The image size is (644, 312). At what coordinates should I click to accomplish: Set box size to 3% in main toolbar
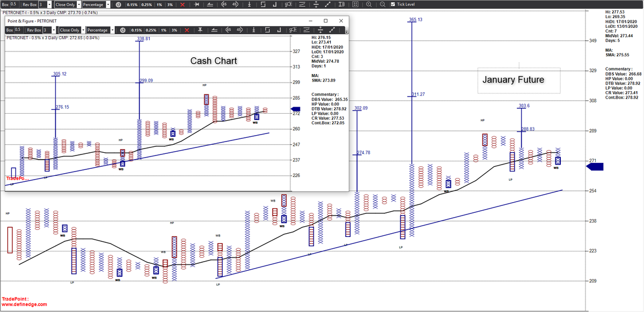point(170,4)
